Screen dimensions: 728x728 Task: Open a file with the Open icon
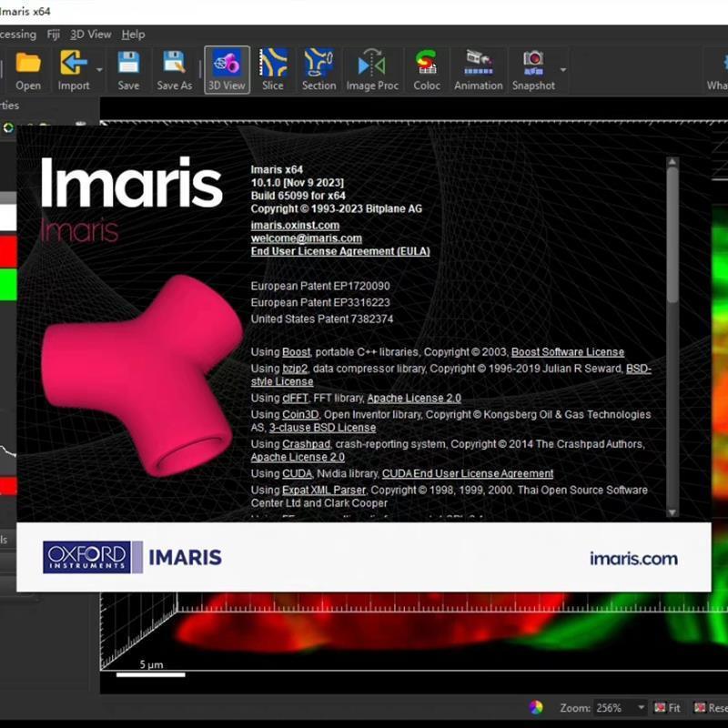point(28,71)
